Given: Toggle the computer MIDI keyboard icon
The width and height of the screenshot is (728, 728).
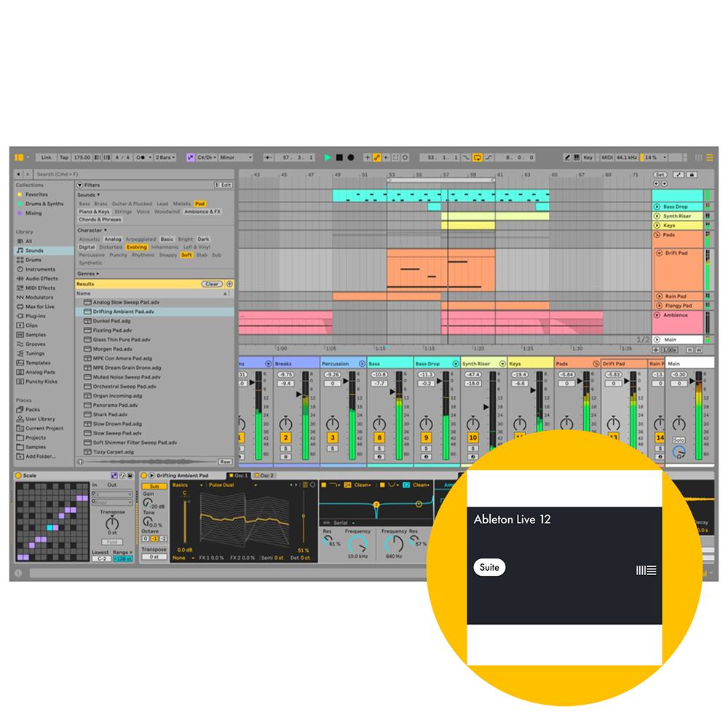Looking at the screenshot, I should (576, 157).
